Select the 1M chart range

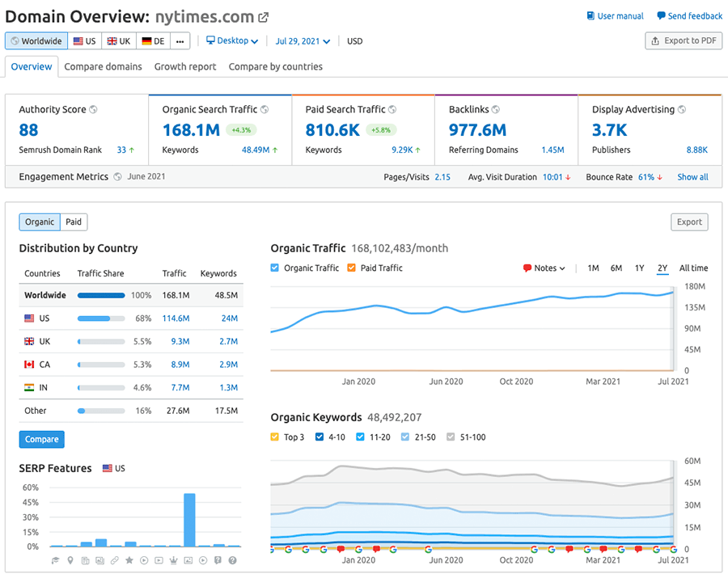click(593, 268)
